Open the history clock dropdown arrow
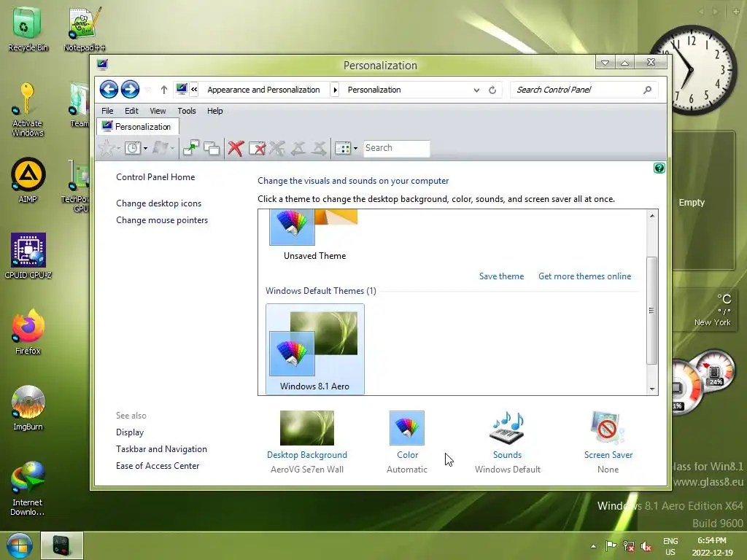This screenshot has height=560, width=747. [145, 148]
